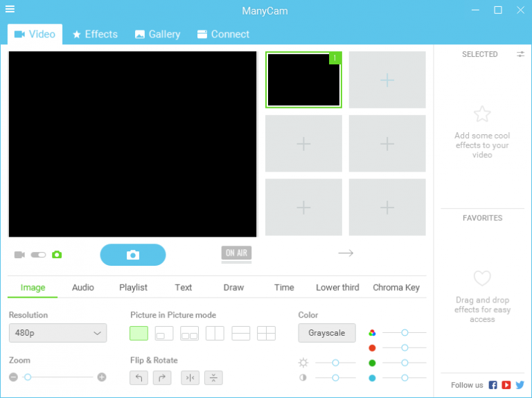Open the Lower third tab
The height and width of the screenshot is (398, 532).
337,287
